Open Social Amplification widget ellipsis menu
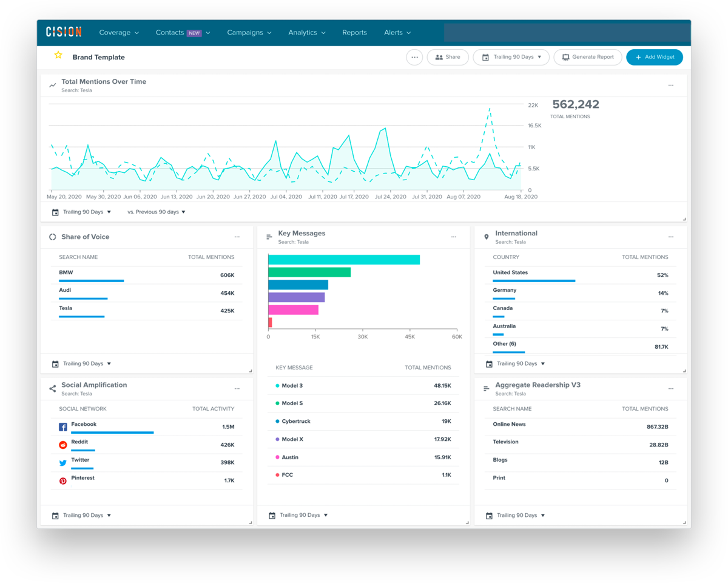Image resolution: width=728 pixels, height=583 pixels. [x=237, y=389]
